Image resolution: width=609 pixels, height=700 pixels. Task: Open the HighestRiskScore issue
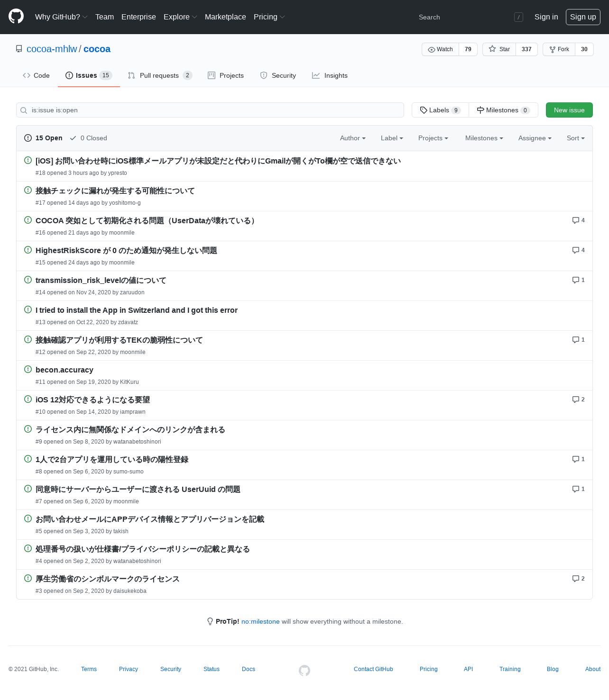[x=126, y=251]
